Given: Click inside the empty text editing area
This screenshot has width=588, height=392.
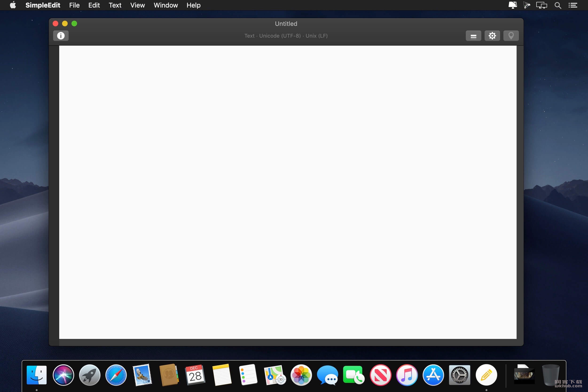Looking at the screenshot, I should [288, 192].
